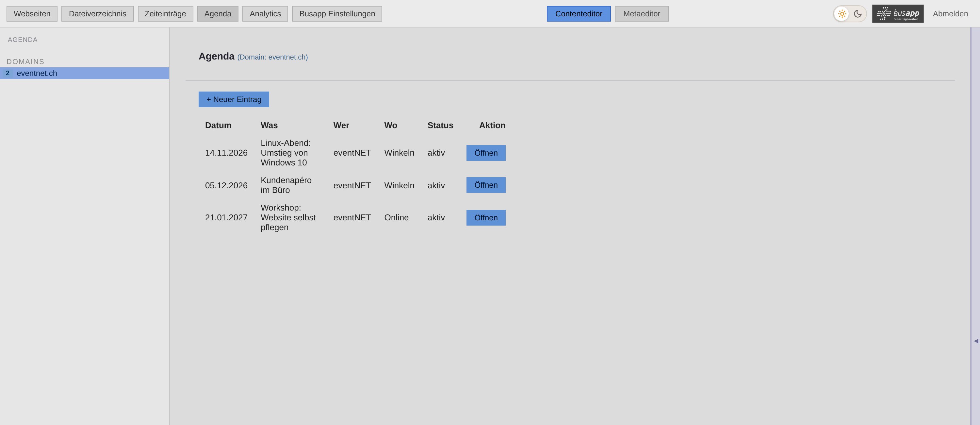
Task: Click the Status column header
Action: (x=440, y=125)
